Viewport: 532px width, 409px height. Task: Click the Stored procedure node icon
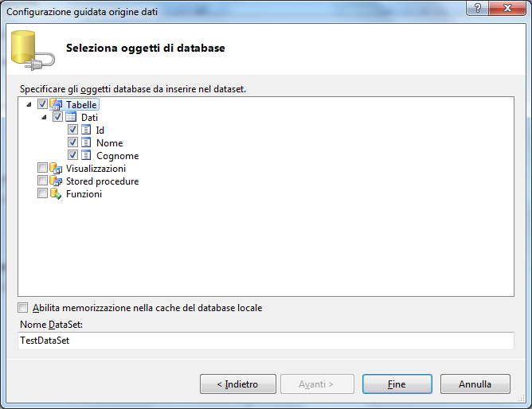[x=56, y=181]
